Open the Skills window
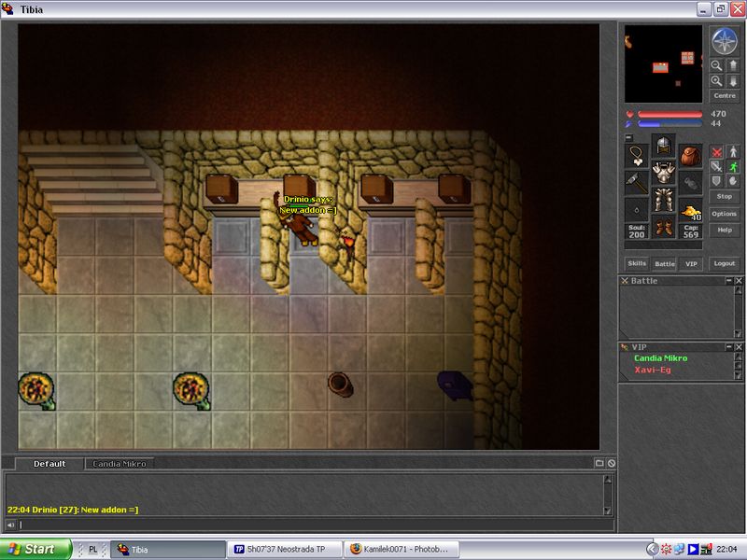Screen dimensions: 747x560 (637, 263)
